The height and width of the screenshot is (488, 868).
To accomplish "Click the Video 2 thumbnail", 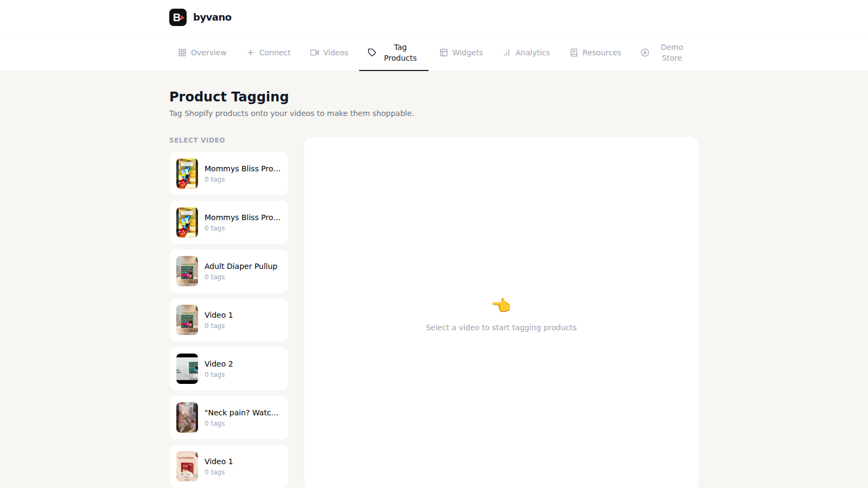I will [187, 369].
